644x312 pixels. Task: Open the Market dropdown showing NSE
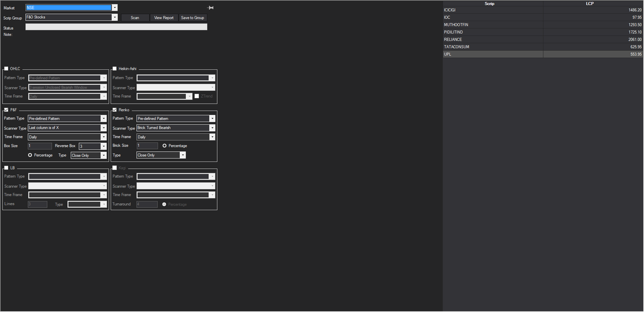coord(71,8)
